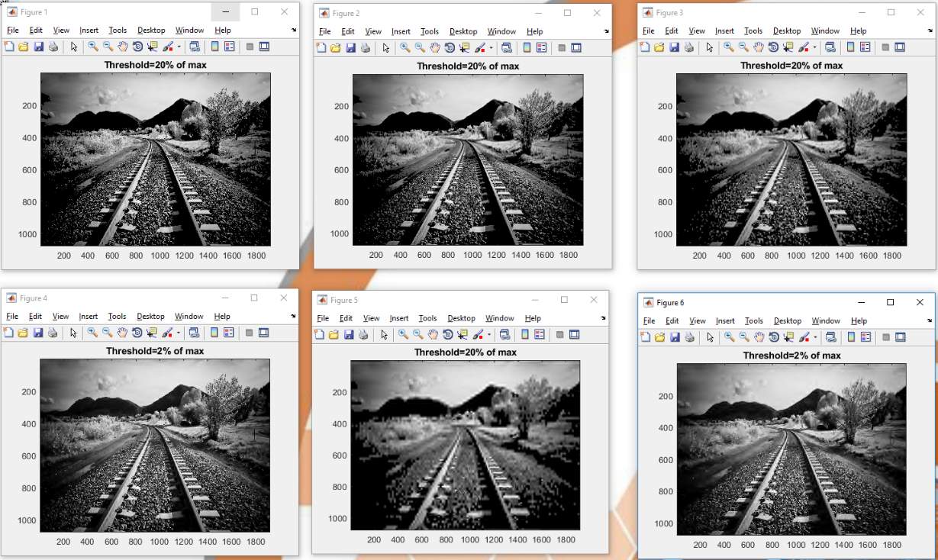Add a legend to Figure 2
938x560 pixels.
pyautogui.click(x=542, y=47)
